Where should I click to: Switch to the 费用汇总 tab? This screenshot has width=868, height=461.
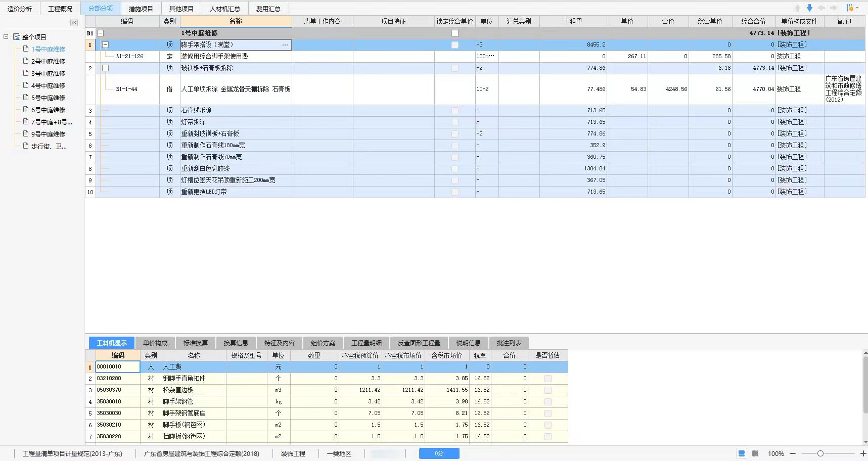268,9
